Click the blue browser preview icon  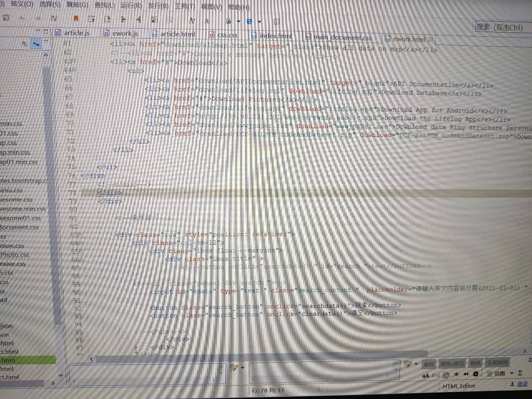(249, 21)
